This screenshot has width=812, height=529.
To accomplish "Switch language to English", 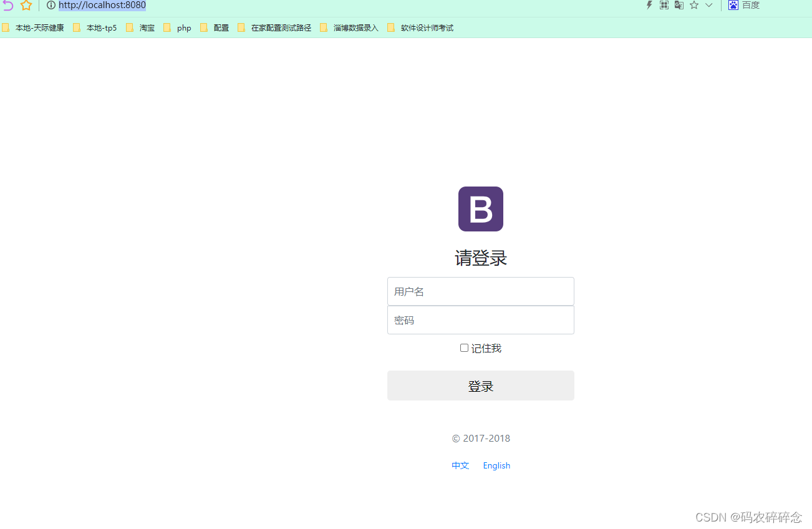I will [496, 465].
